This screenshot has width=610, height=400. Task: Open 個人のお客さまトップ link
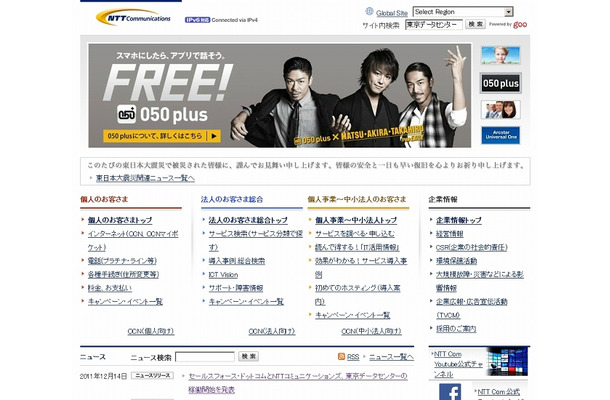tap(120, 220)
